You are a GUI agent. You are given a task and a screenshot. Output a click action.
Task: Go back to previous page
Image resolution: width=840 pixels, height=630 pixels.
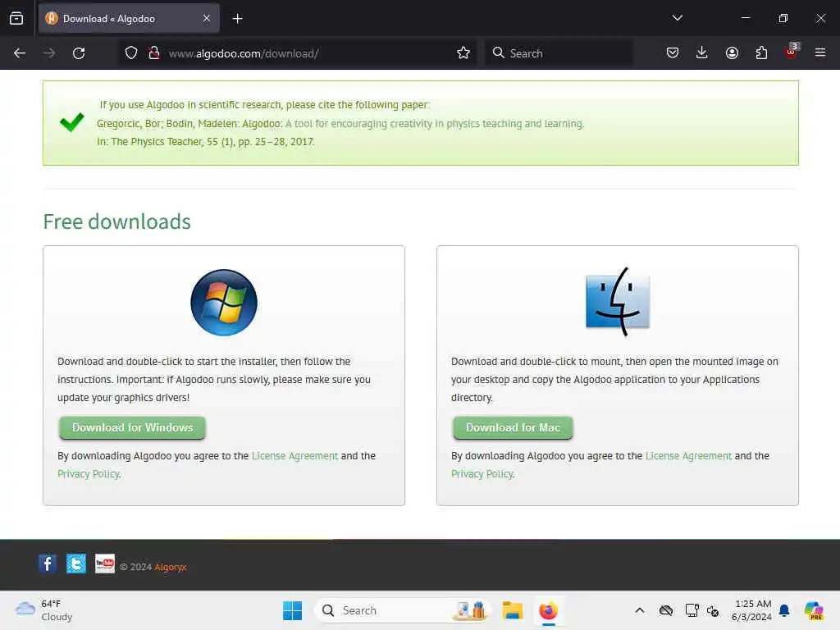click(x=20, y=53)
